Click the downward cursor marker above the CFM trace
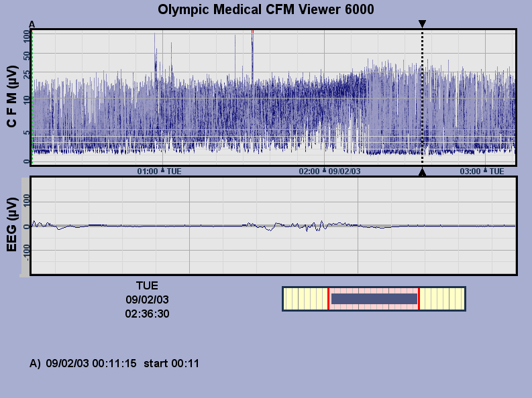Viewport: 532px width, 398px height. (422, 23)
